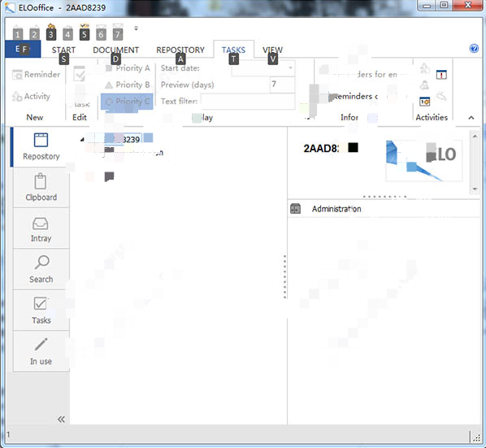
Task: Click the blue help question mark icon
Action: pos(474,49)
